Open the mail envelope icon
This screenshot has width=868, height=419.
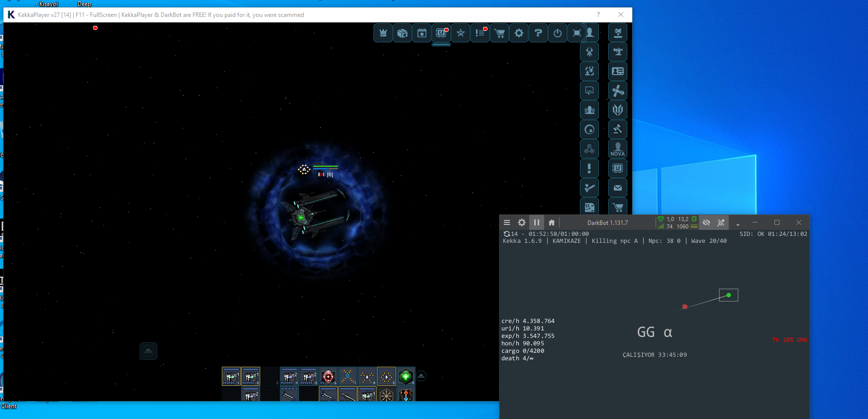click(x=618, y=188)
